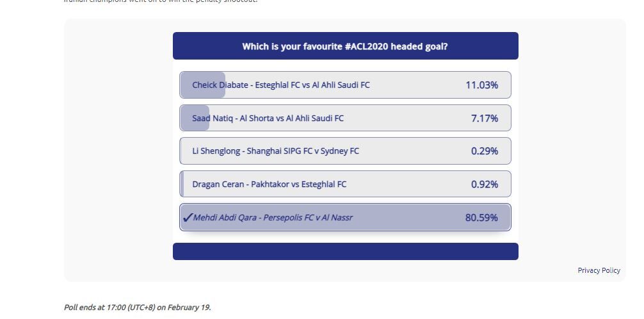Click Dragan Ceran's thin result bar sliver
This screenshot has width=644, height=319.
tap(182, 184)
